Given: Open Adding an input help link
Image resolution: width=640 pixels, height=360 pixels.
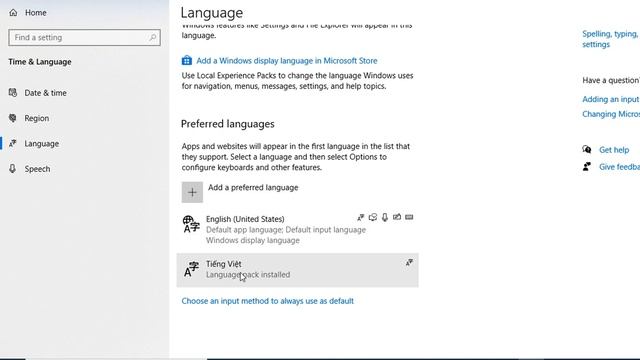Looking at the screenshot, I should click(611, 100).
